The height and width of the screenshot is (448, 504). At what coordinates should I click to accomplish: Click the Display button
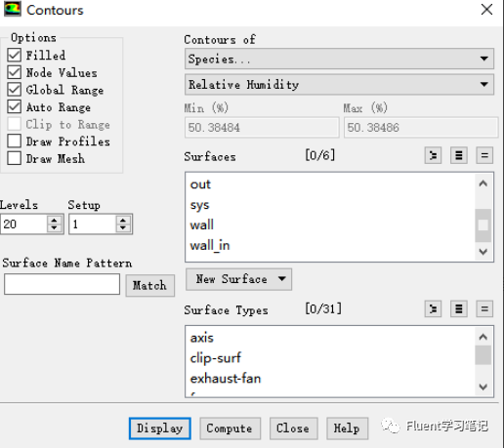click(x=160, y=428)
